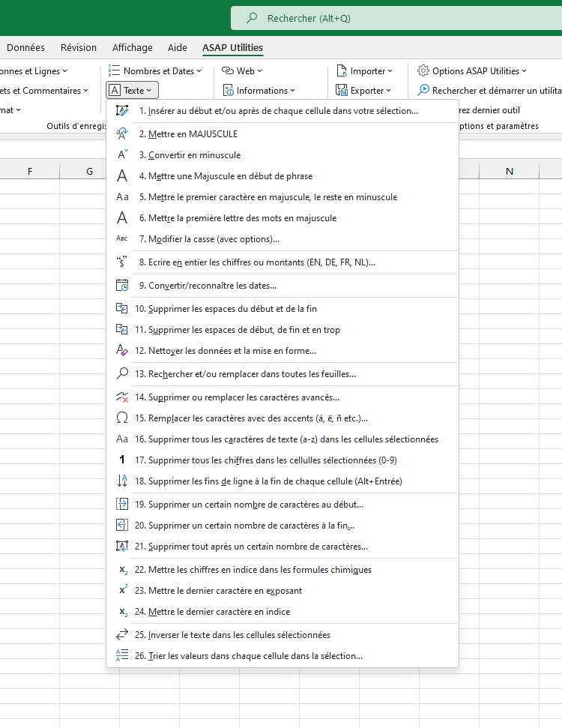
Task: Select Nettoyer les données et la mise en forme
Action: point(282,351)
